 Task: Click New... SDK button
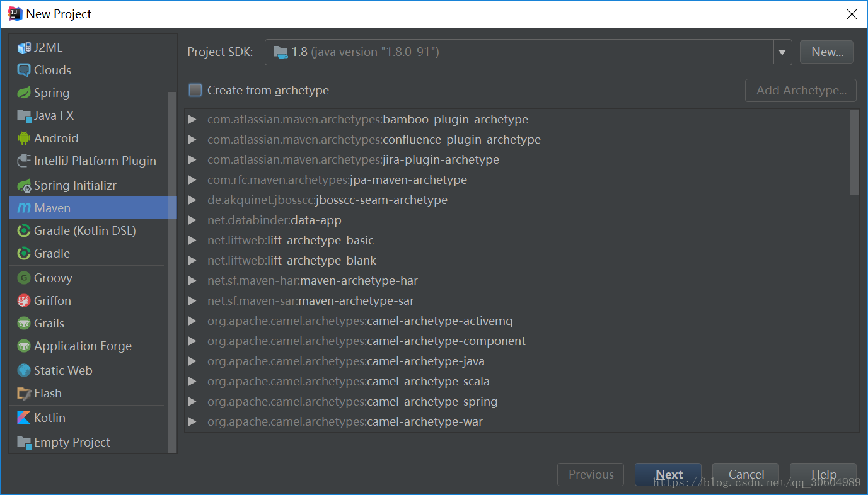point(826,52)
